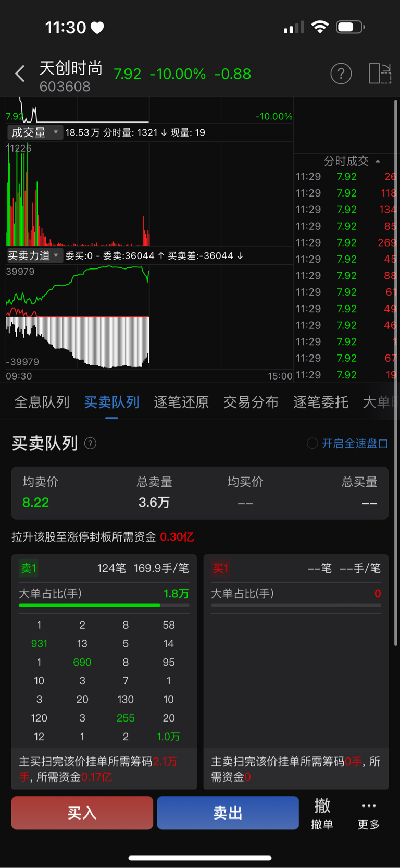The width and height of the screenshot is (400, 868).
Task: Collapse the 分时成交 list arrow
Action: coord(378,161)
